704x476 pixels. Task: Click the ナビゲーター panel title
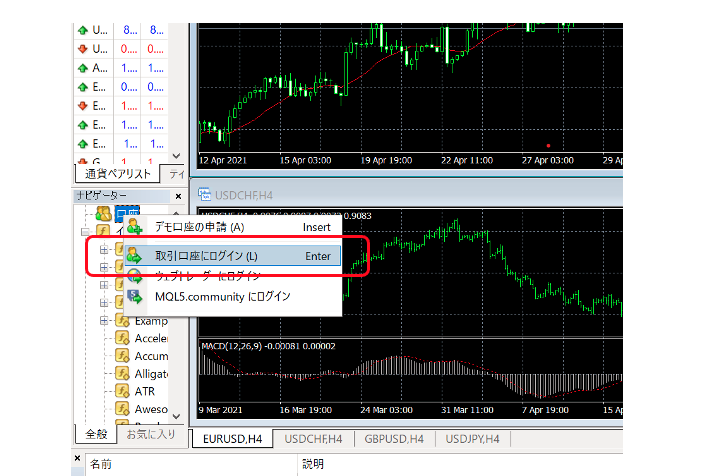click(x=101, y=196)
